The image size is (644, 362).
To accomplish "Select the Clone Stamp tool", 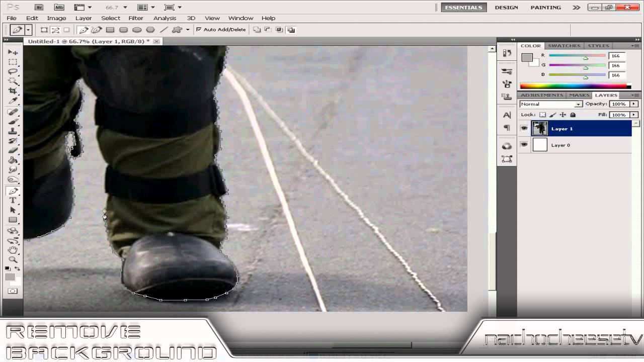I will (13, 131).
